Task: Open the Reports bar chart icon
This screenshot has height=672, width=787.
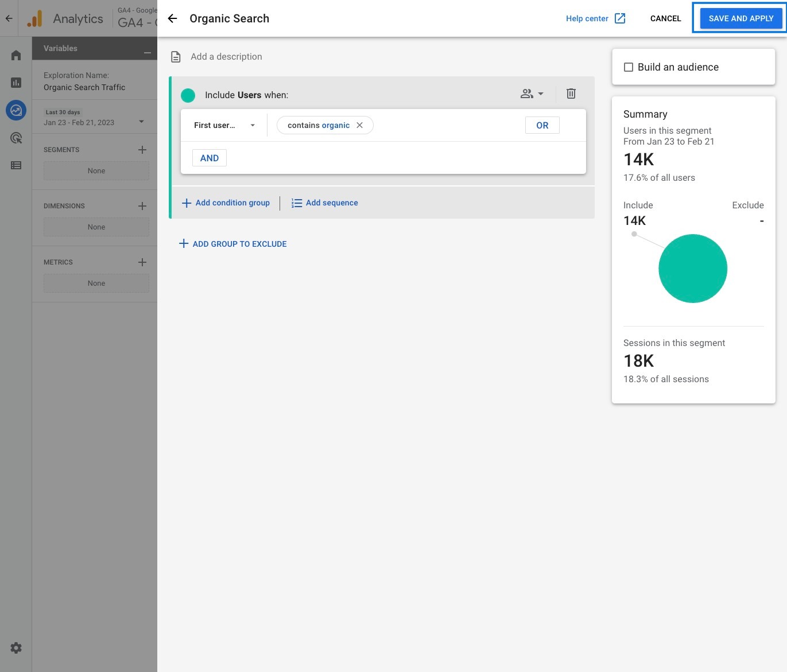Action: click(16, 83)
